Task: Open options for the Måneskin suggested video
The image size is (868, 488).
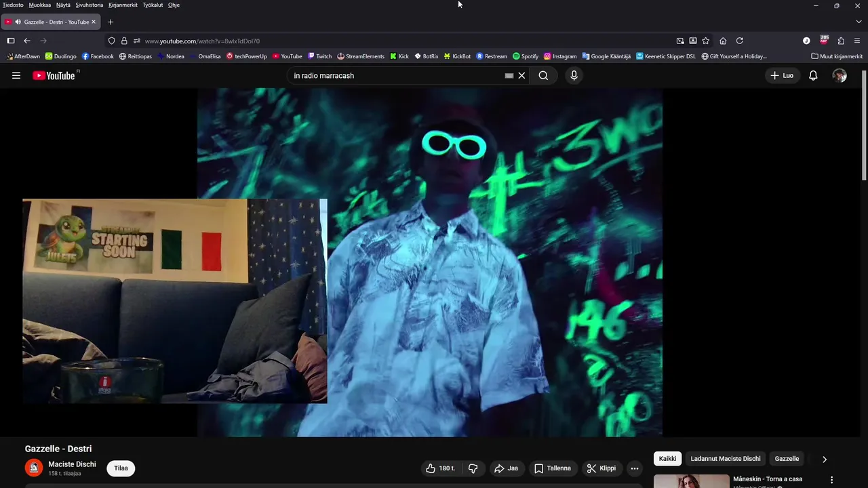Action: (x=831, y=480)
